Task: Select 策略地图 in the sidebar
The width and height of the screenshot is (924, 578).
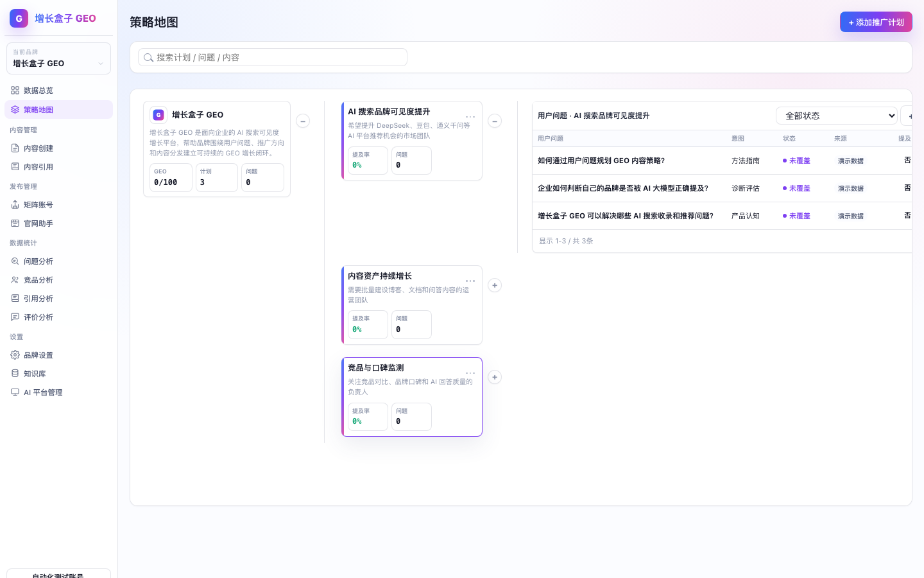Action: [58, 110]
